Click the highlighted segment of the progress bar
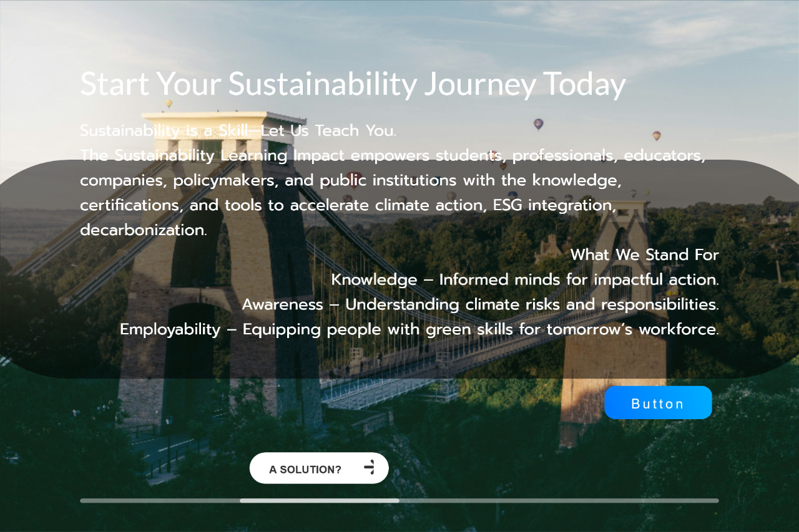Screen dimensions: 799x532 click(319, 500)
